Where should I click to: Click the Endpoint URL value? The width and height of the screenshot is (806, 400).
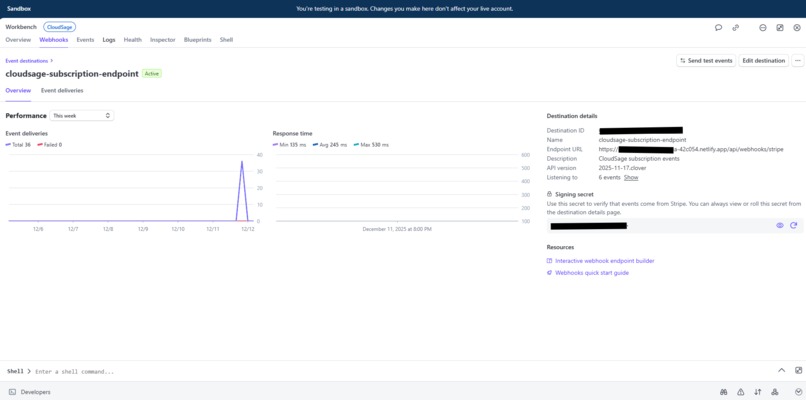pyautogui.click(x=691, y=149)
